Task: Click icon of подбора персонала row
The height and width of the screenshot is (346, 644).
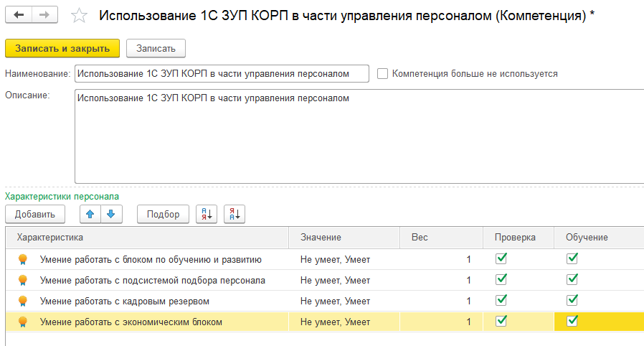Action: (23, 280)
